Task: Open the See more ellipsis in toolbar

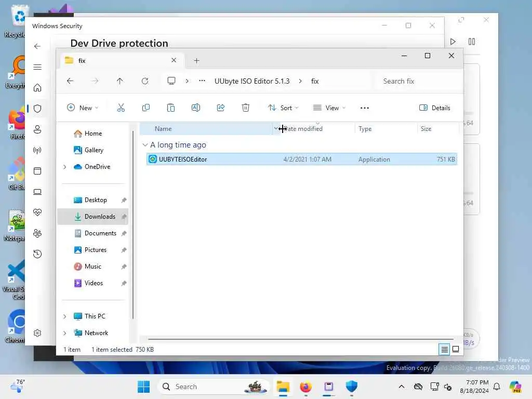Action: tap(364, 108)
